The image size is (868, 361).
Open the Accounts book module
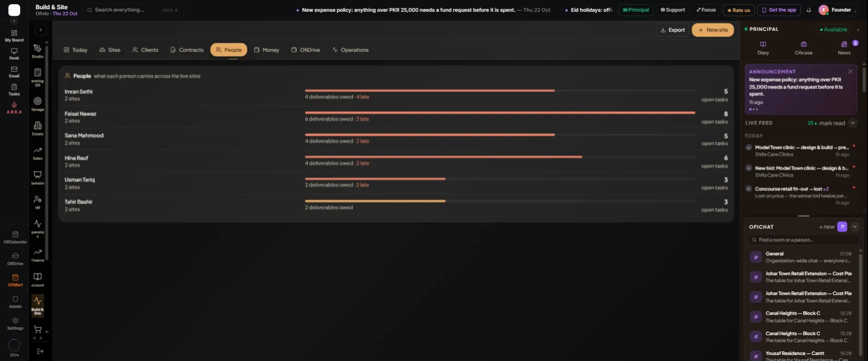coord(38,279)
